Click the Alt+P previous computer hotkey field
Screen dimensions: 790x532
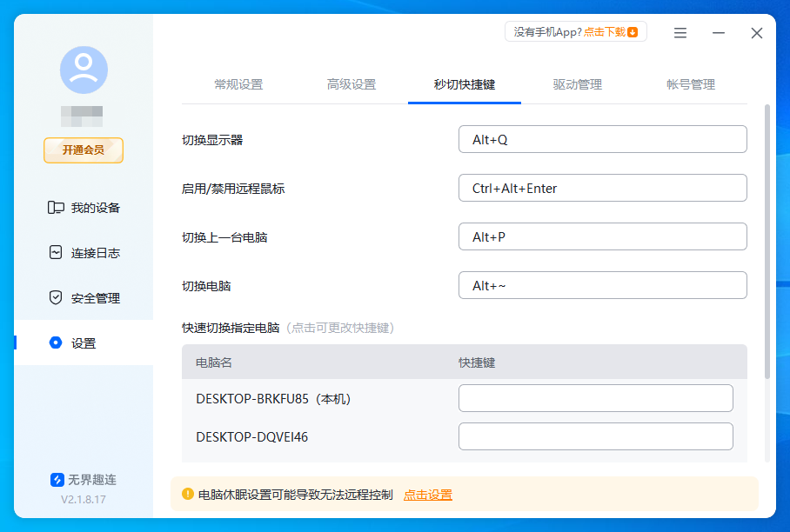click(x=602, y=236)
